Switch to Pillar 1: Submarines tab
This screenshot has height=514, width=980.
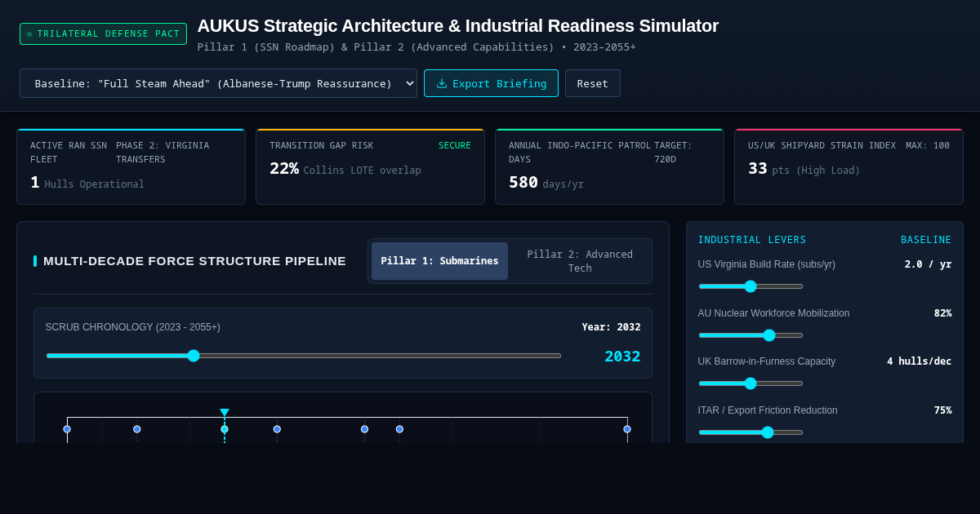click(439, 261)
